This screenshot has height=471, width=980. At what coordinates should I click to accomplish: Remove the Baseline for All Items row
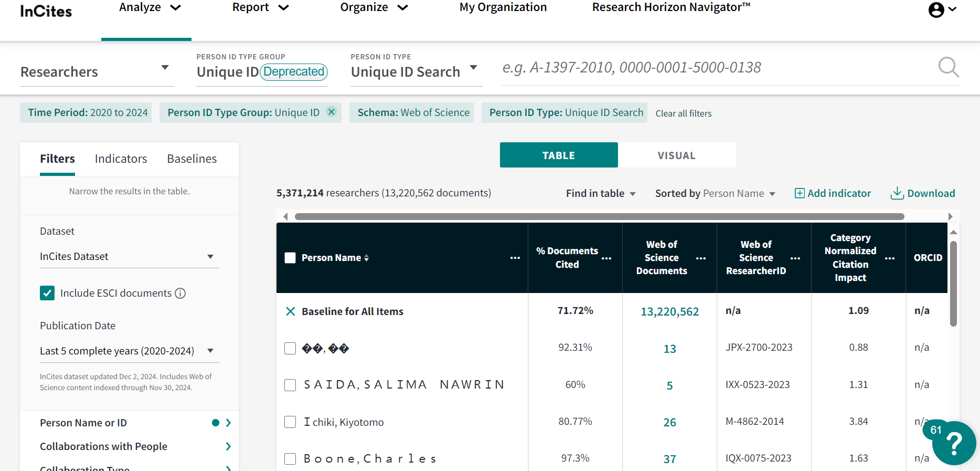click(x=290, y=311)
